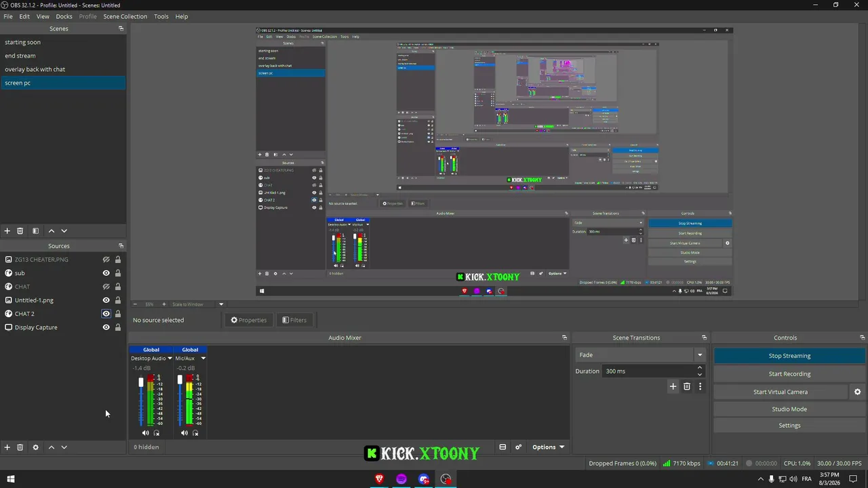Open the Desktop Audio channel dropdown
Screen dimensions: 868x488
(x=170, y=359)
